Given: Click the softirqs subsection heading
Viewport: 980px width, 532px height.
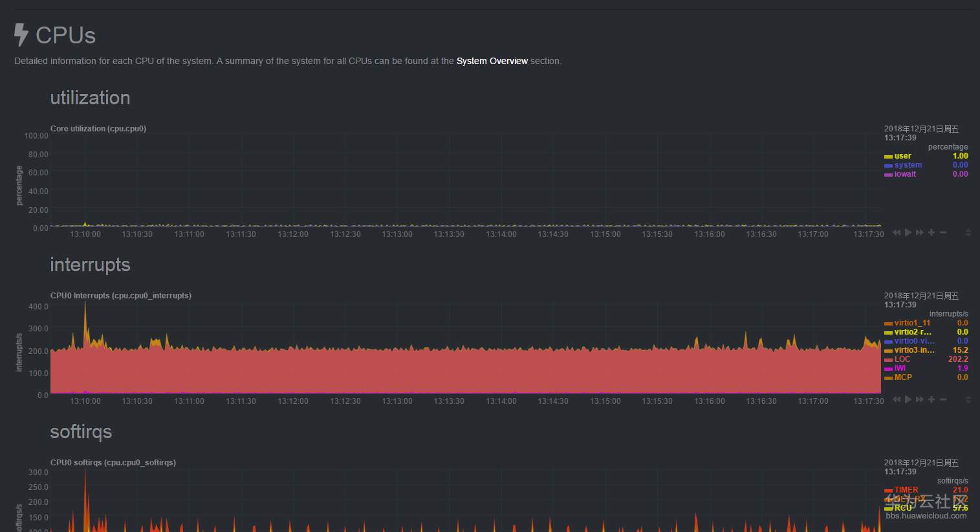Looking at the screenshot, I should [x=81, y=432].
